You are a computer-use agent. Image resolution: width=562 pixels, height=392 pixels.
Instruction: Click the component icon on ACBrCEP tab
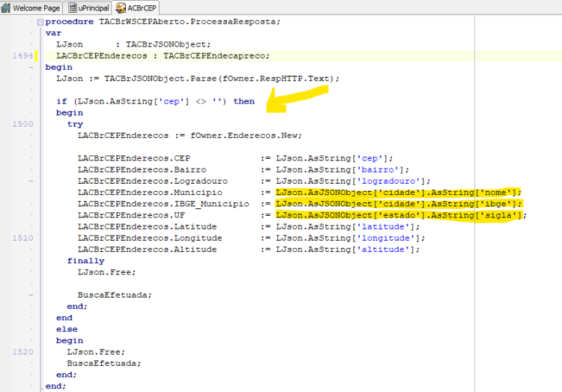coord(121,7)
